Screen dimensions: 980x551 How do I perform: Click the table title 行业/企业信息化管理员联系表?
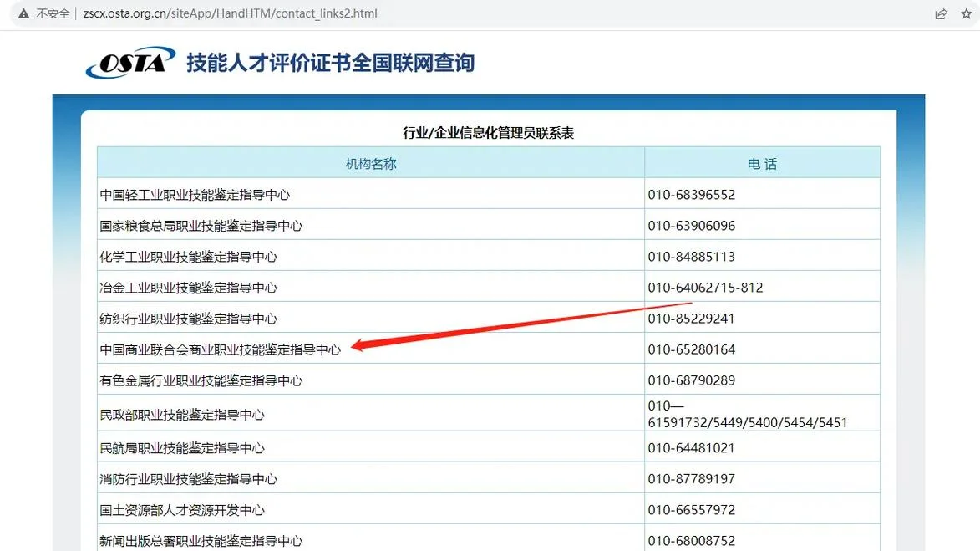click(x=488, y=133)
